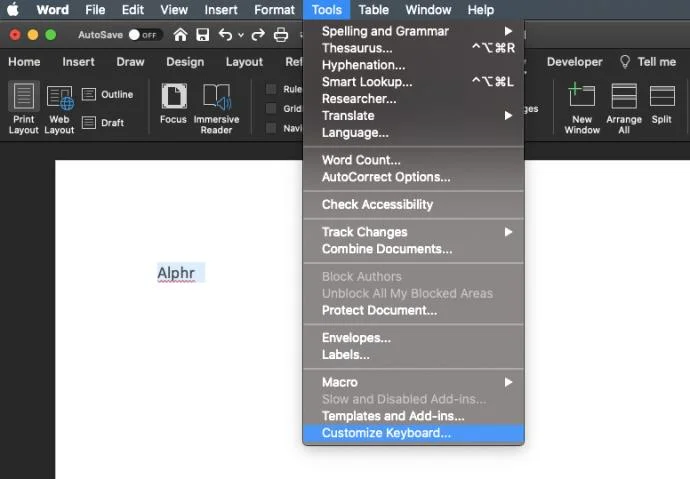Split the document window
This screenshot has width=690, height=479.
(662, 104)
